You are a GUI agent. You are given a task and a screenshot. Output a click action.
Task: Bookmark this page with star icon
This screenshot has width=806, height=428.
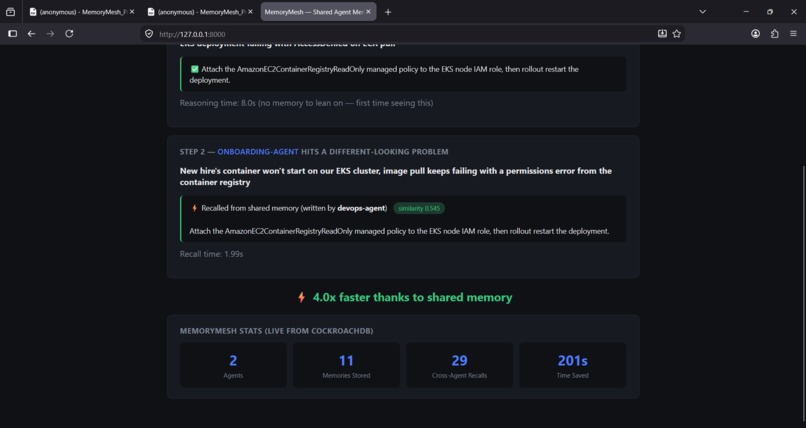click(677, 34)
